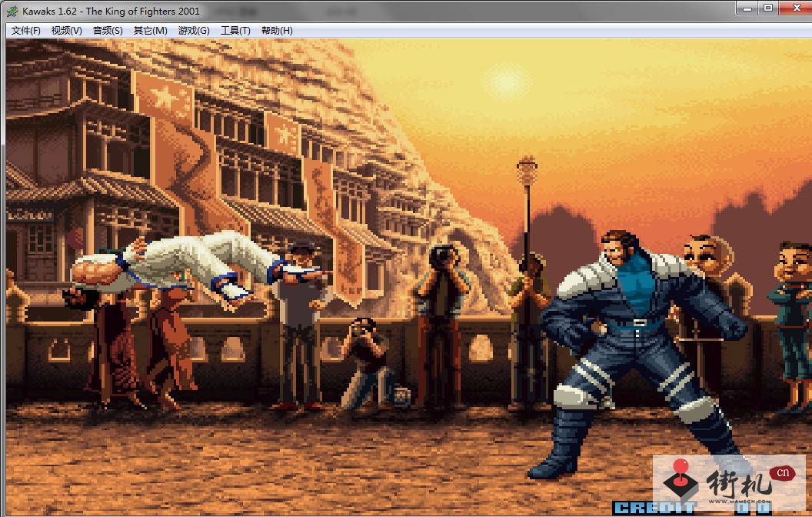Open the 其它(M) menu
The image size is (812, 517).
tap(150, 31)
